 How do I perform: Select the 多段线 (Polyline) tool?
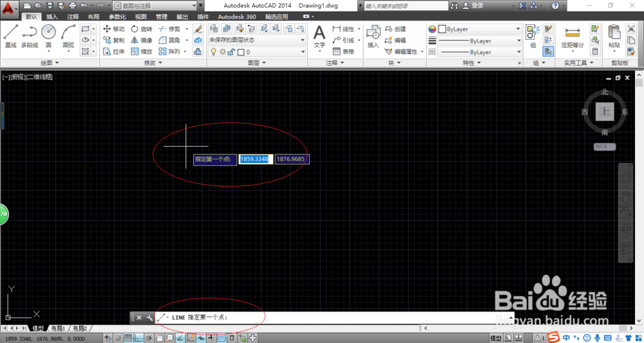point(30,36)
